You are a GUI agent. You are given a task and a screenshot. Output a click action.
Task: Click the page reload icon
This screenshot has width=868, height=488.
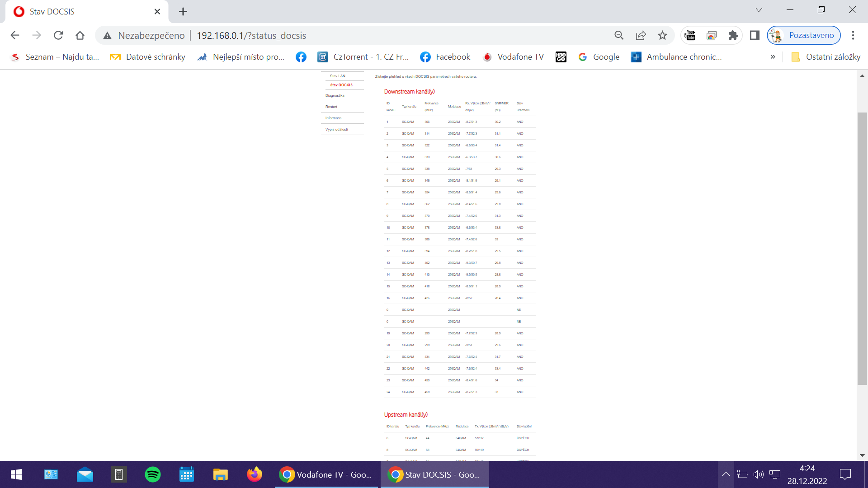58,35
